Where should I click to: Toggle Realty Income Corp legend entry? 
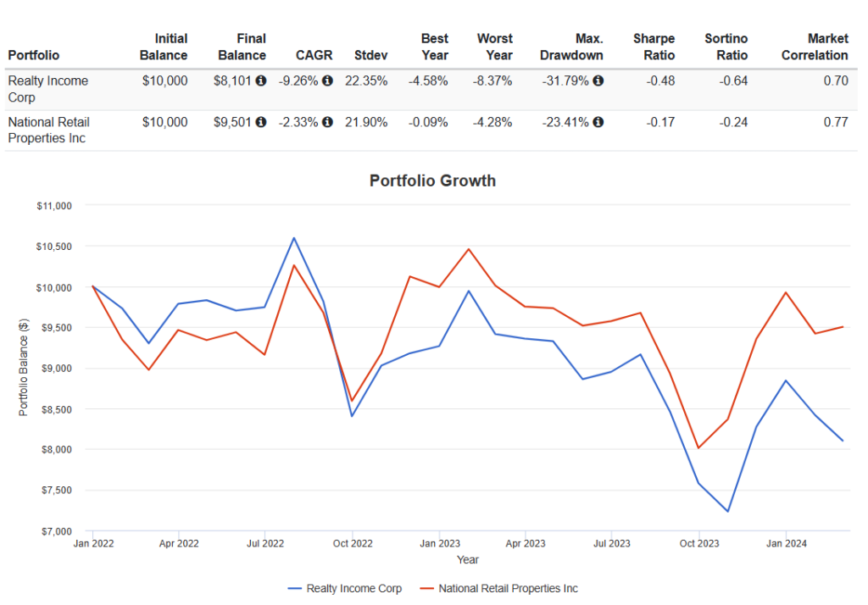tap(345, 588)
